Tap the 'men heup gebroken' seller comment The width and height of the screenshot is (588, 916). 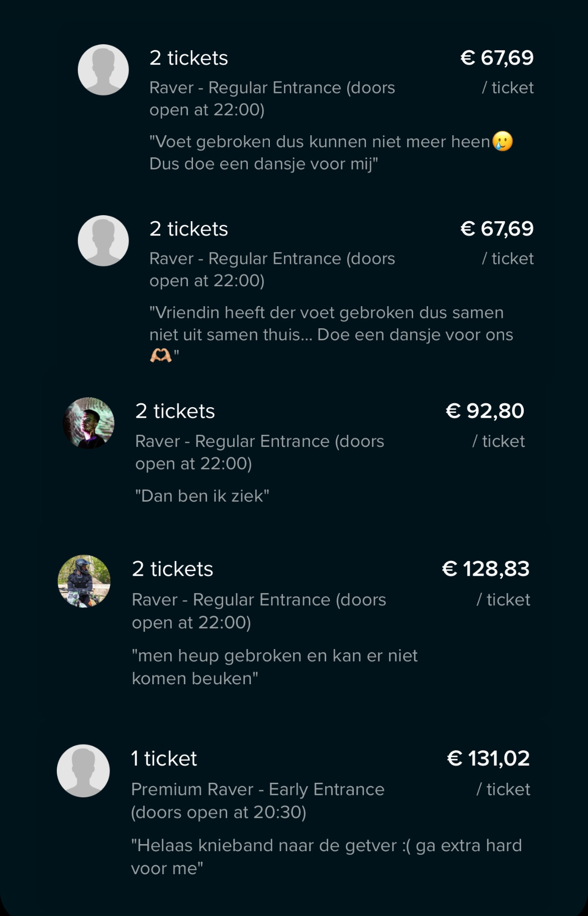(274, 667)
